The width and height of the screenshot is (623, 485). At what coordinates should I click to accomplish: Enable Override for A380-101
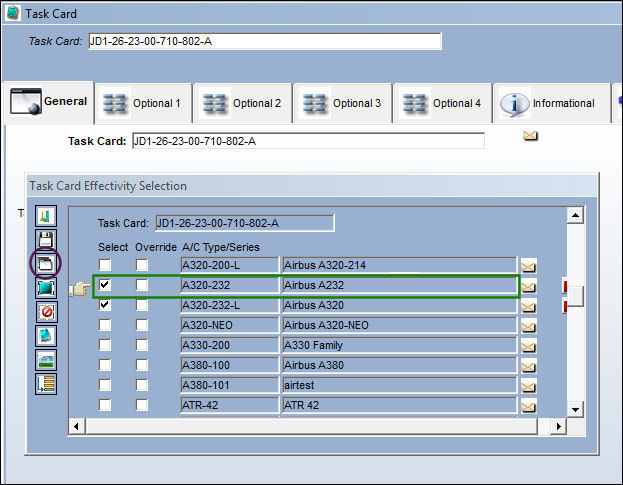click(142, 385)
